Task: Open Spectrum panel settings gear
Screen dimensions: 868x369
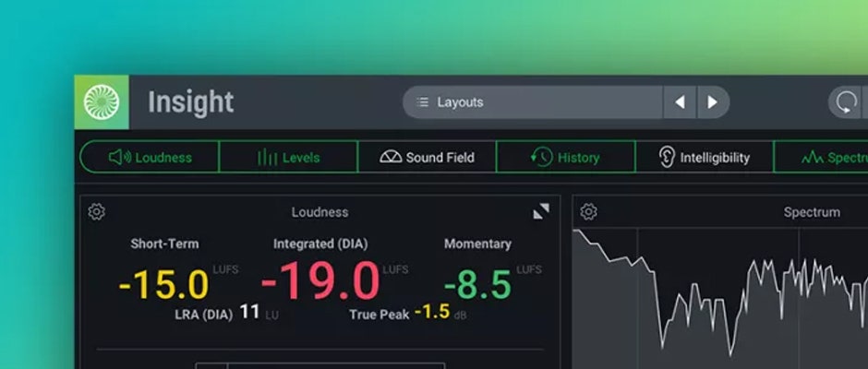Action: click(588, 212)
